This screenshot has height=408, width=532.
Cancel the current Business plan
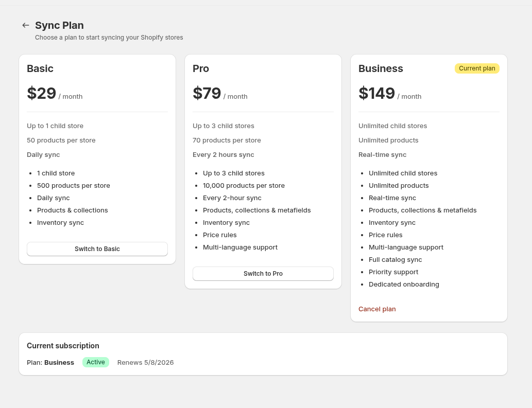[x=377, y=309]
